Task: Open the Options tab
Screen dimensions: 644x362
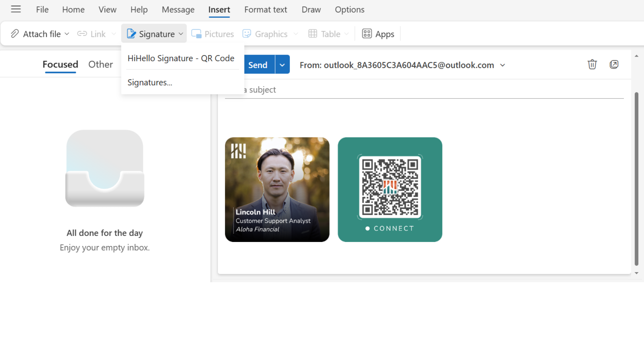Action: tap(350, 10)
